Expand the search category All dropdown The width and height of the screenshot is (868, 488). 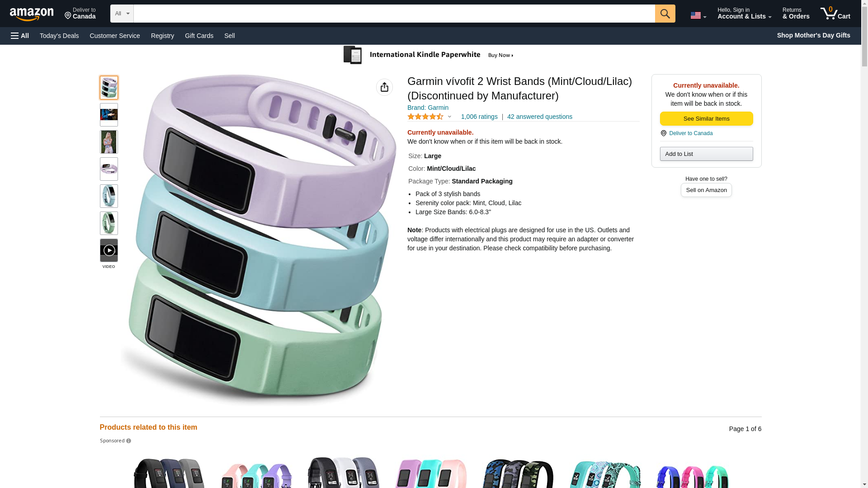point(122,14)
